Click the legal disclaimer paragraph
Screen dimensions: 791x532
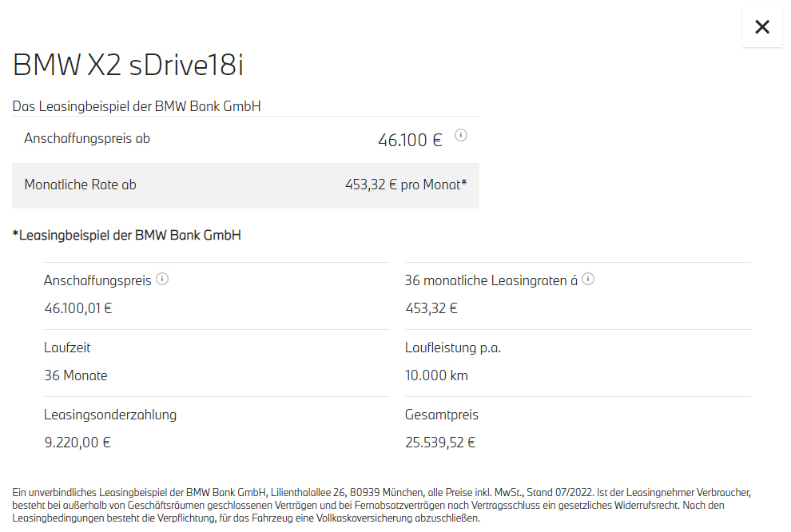tap(382, 505)
